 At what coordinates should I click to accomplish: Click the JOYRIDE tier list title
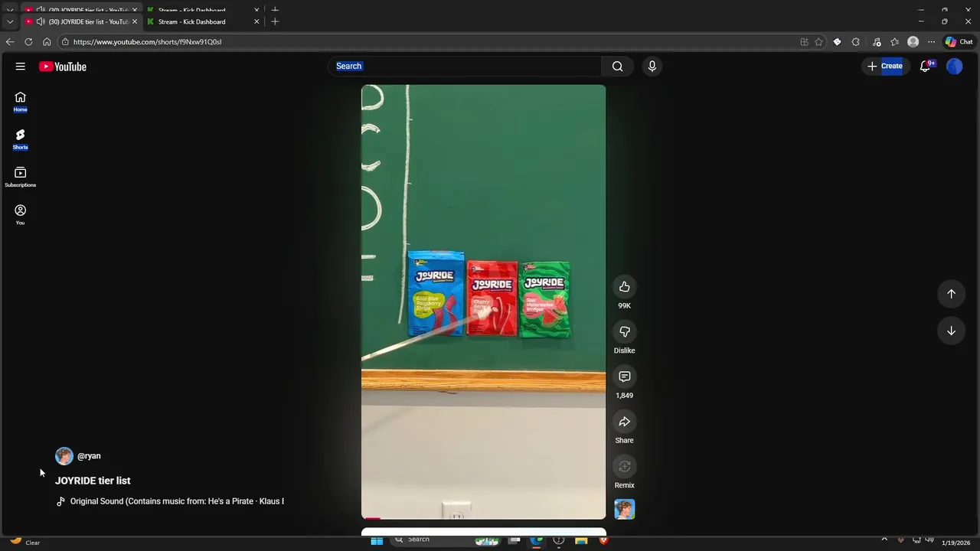[x=93, y=481]
